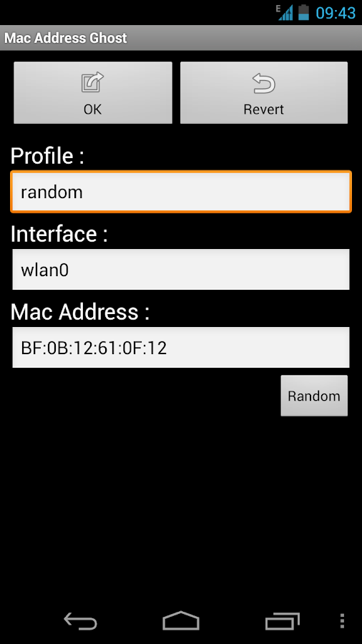Tap the 'Profile :' heading label

tap(47, 156)
